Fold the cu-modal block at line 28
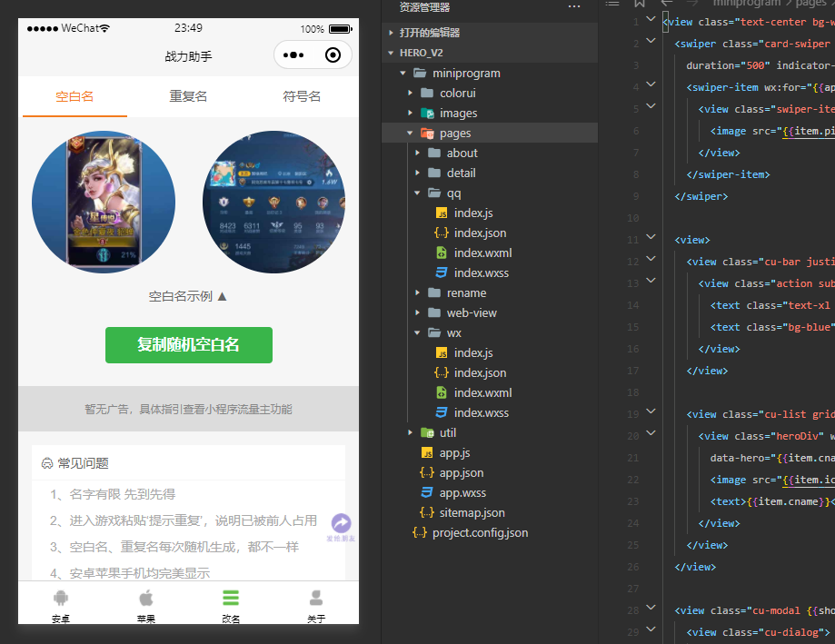 (651, 608)
